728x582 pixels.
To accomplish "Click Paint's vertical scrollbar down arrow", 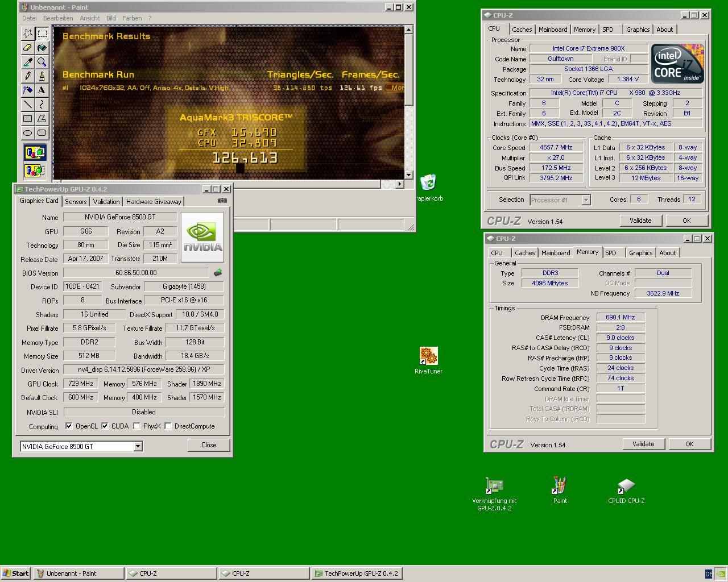I will 409,175.
